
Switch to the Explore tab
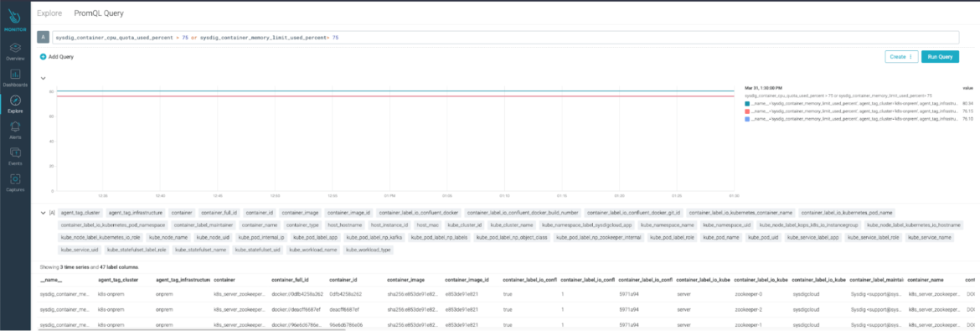click(49, 13)
